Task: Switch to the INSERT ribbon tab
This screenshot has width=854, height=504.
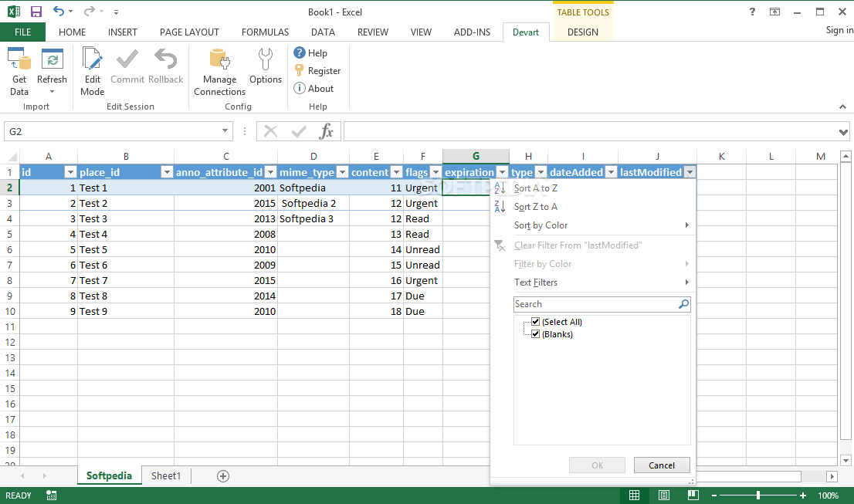Action: click(x=123, y=32)
